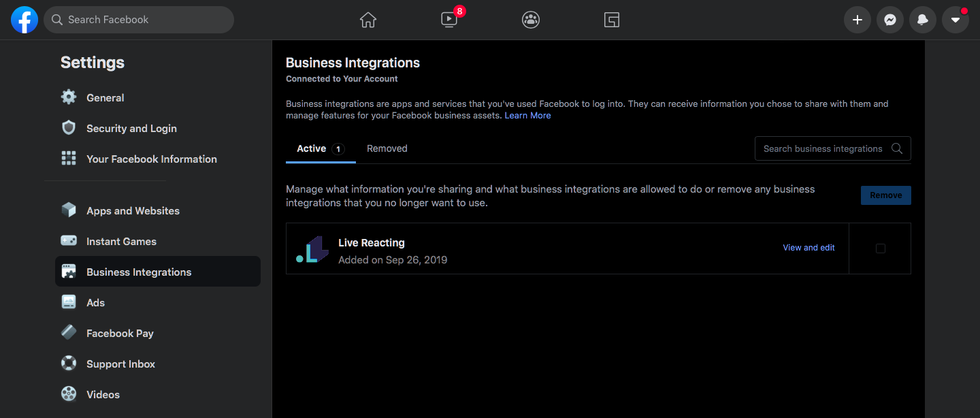Open the Notifications bell icon

click(923, 20)
